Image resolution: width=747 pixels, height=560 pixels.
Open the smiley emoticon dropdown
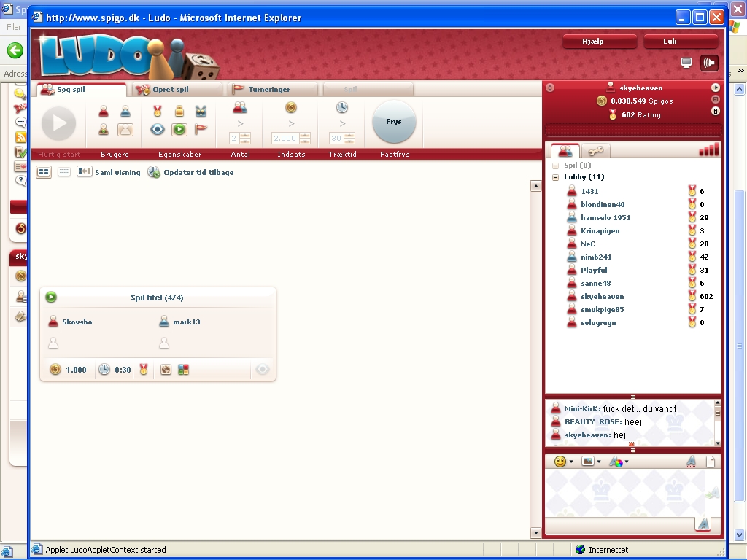coord(564,462)
